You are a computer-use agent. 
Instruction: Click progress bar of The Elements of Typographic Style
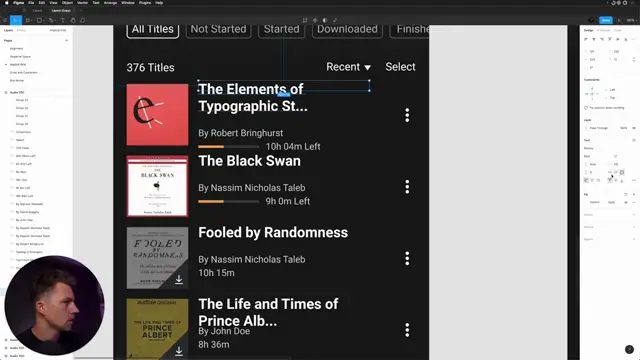tap(229, 147)
